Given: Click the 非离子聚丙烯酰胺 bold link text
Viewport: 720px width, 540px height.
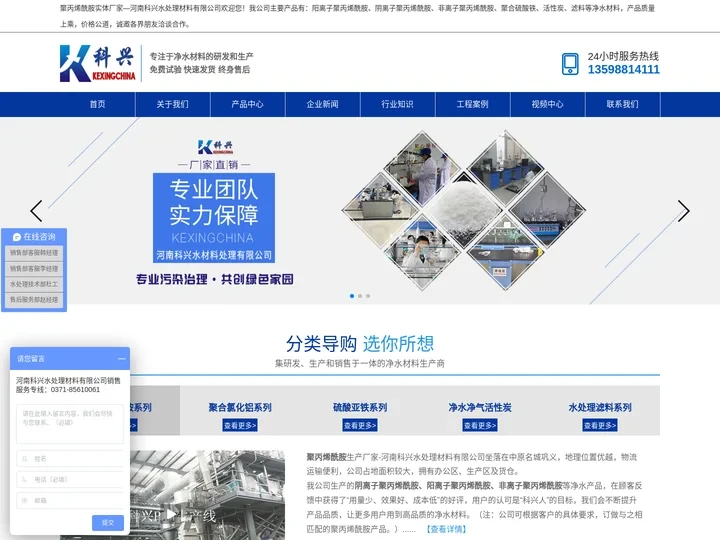Looking at the screenshot, I should [x=530, y=485].
